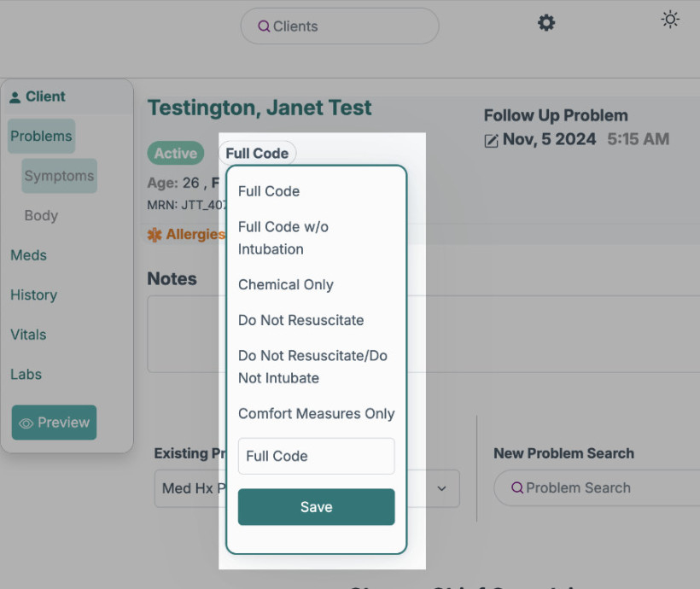Viewport: 700px width, 589px height.
Task: Open the Existing Problem dropdown chevron
Action: [442, 489]
